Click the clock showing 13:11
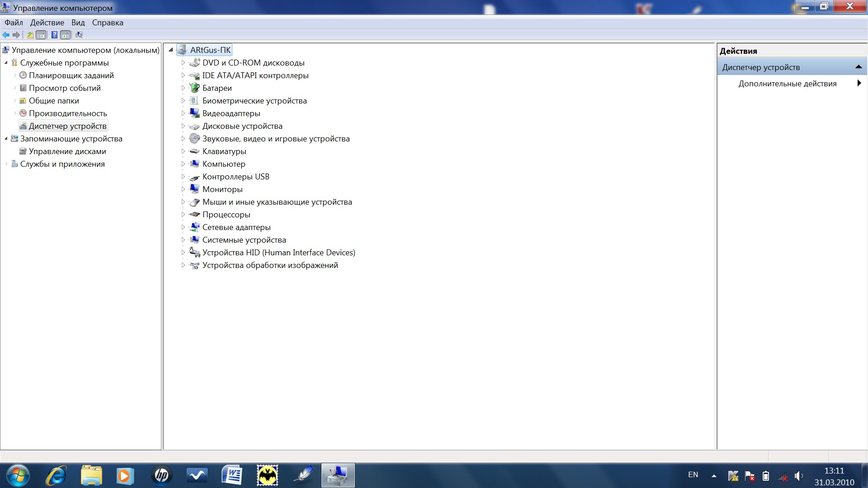 (x=834, y=471)
